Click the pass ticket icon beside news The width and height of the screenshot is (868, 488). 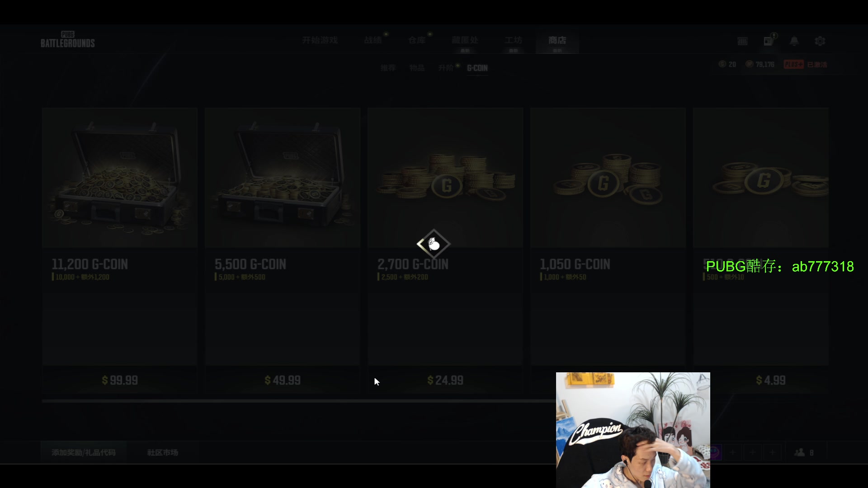coord(742,41)
